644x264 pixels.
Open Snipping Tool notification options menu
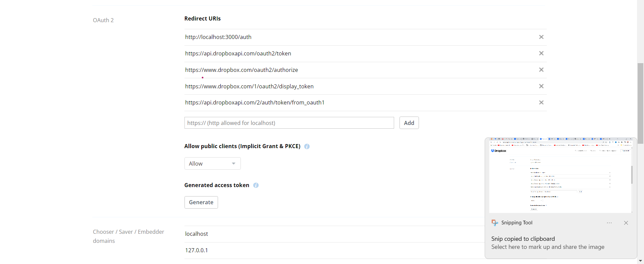609,223
